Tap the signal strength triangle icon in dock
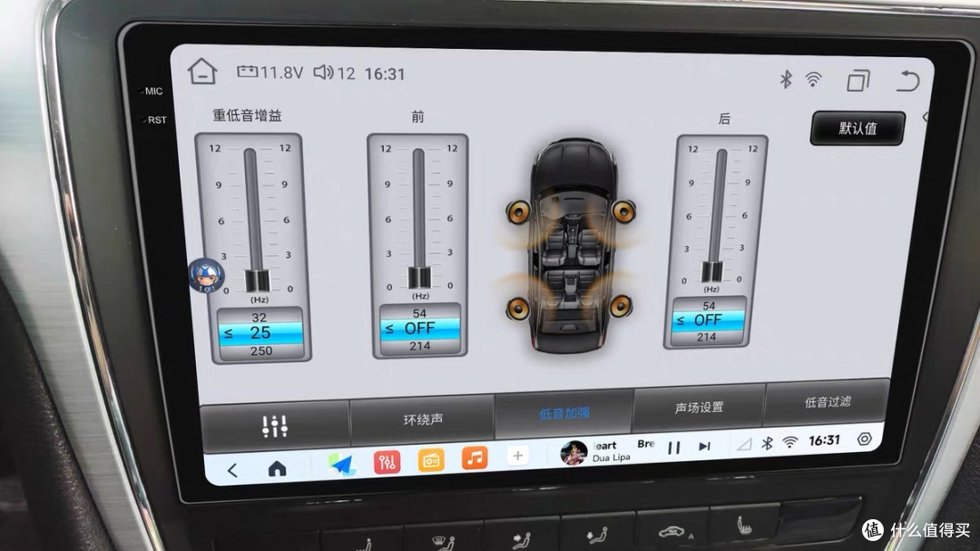Image resolution: width=980 pixels, height=551 pixels. tap(744, 445)
